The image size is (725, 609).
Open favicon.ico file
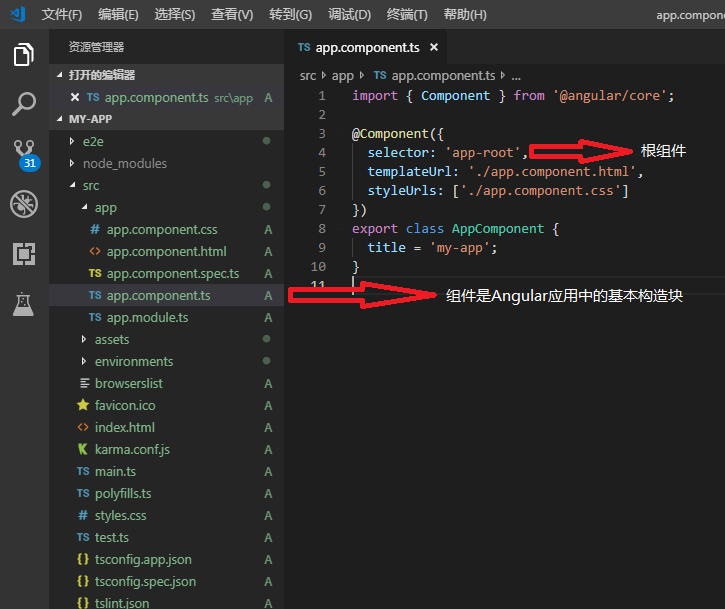166,406
